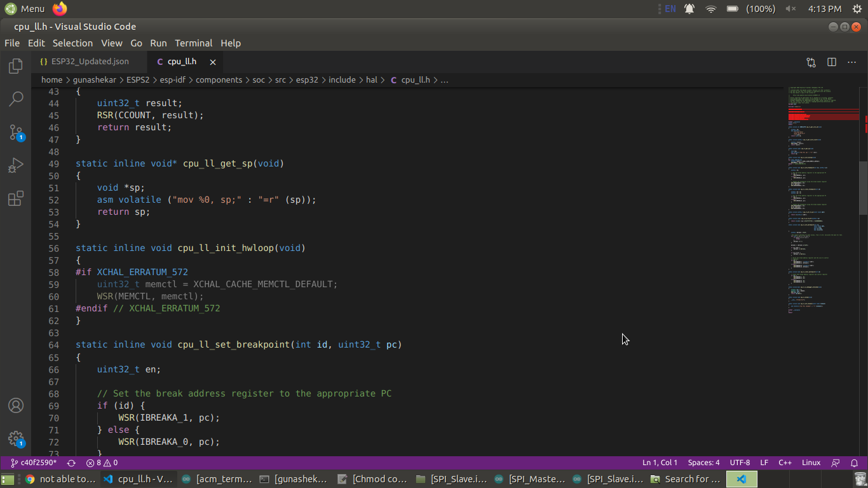The width and height of the screenshot is (868, 488).
Task: Click the home breadcrumb segment
Action: pyautogui.click(x=51, y=80)
